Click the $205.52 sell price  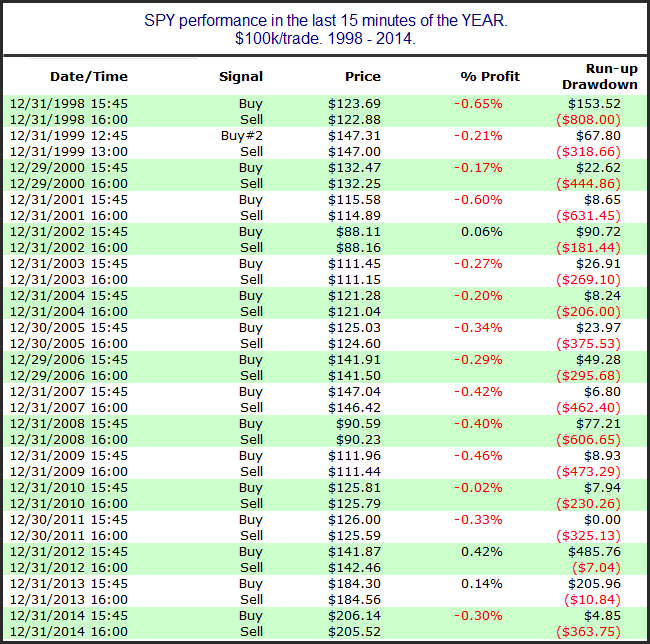point(354,632)
